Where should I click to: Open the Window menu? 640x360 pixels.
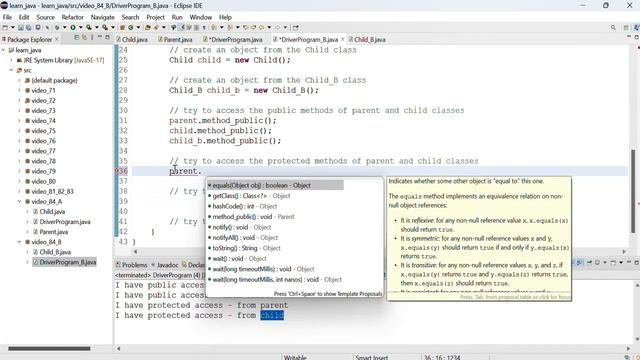coord(200,17)
